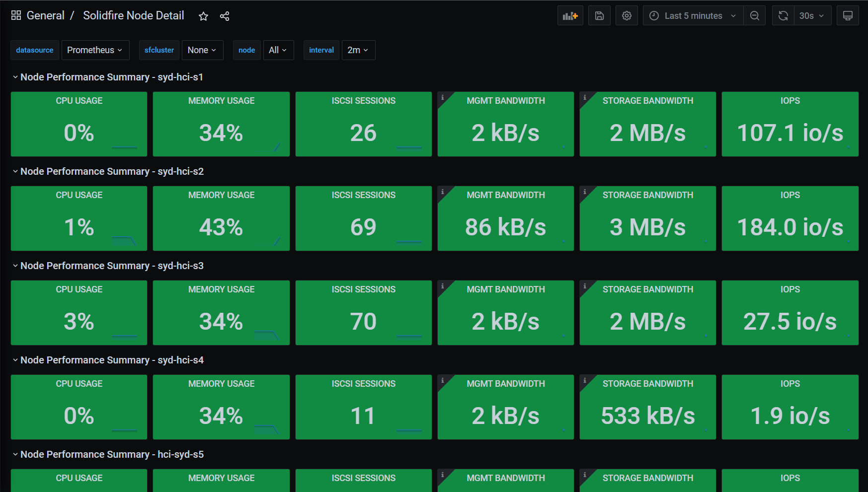Open syd-hci-s2 ISCSI SESSIONS panel title
The width and height of the screenshot is (868, 492).
pyautogui.click(x=364, y=195)
